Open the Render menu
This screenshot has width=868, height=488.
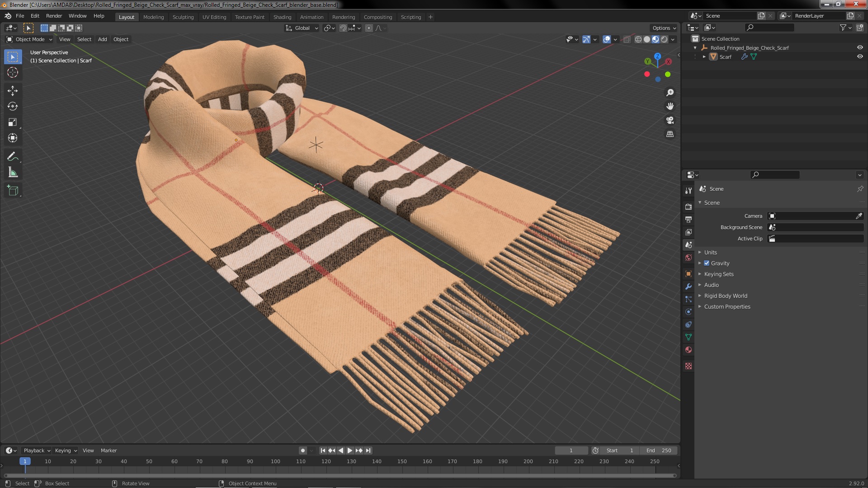point(54,16)
